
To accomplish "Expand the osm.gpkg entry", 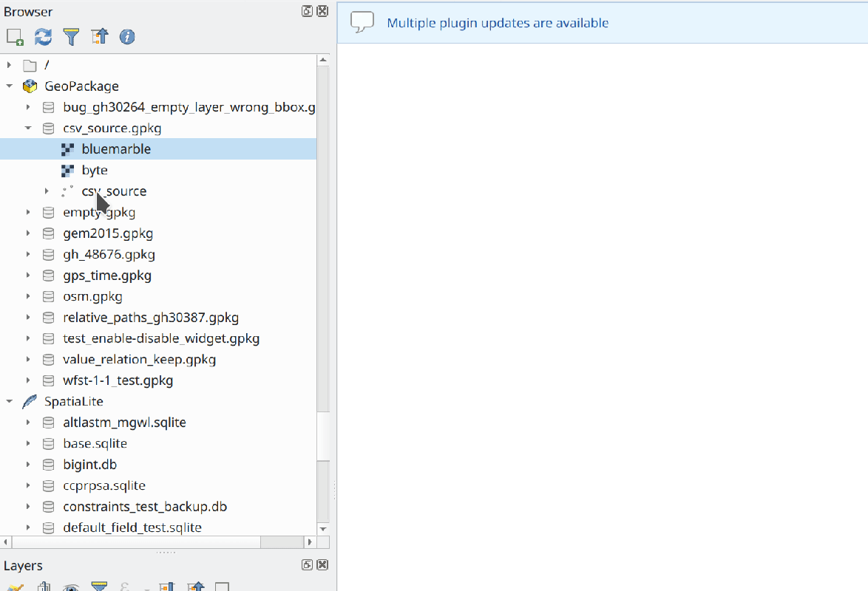I will tap(28, 296).
